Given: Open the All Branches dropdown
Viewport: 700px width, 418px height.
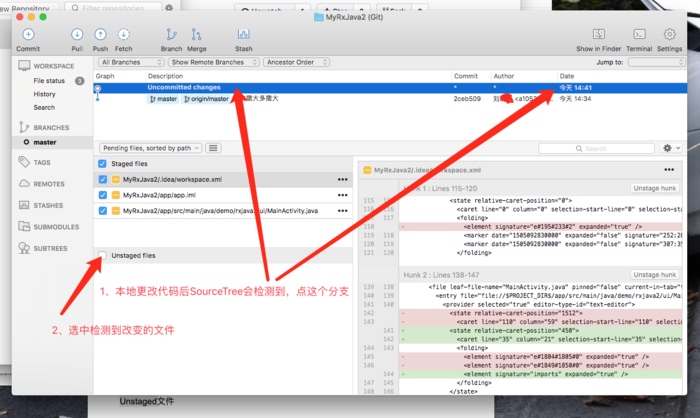Looking at the screenshot, I should coord(131,62).
